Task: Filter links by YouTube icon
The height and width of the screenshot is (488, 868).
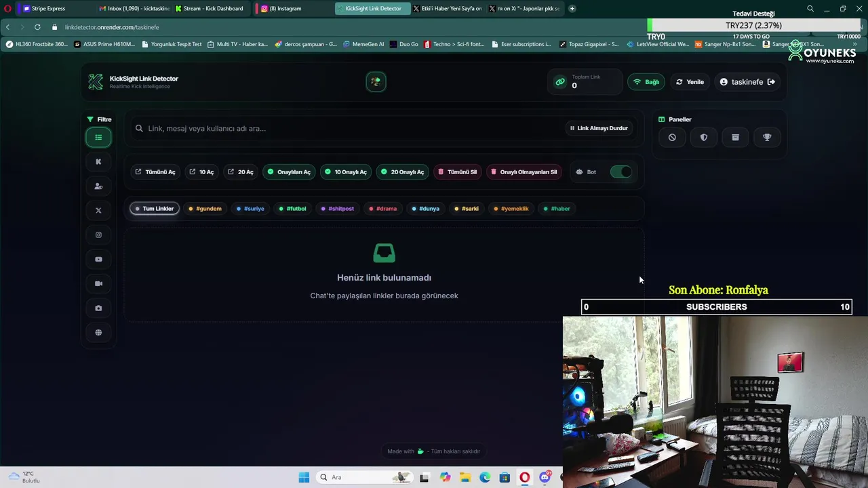Action: (98, 260)
